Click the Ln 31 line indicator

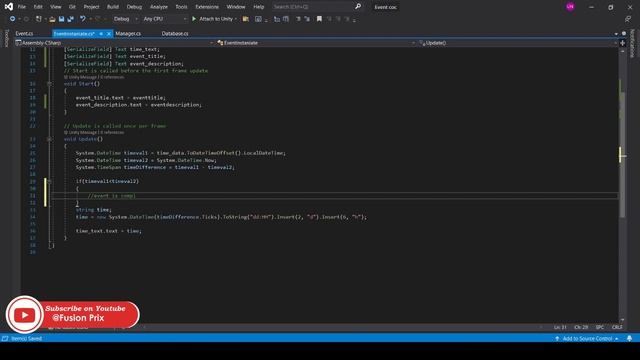click(560, 327)
